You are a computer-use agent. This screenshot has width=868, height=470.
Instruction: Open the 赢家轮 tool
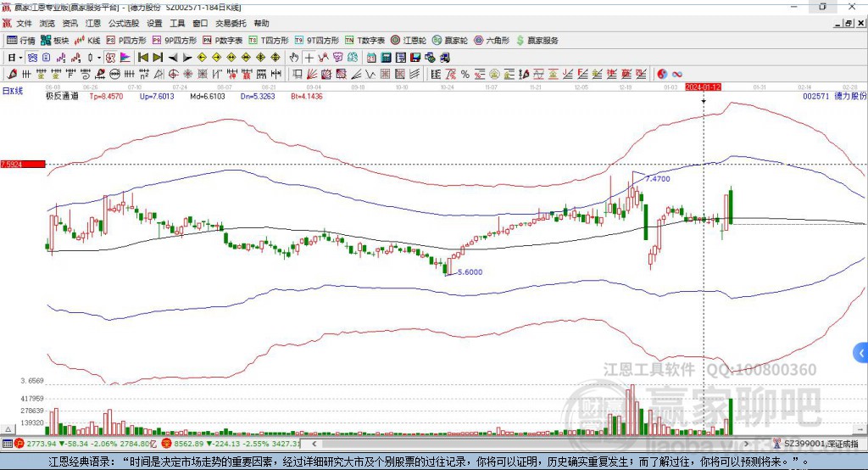point(450,40)
